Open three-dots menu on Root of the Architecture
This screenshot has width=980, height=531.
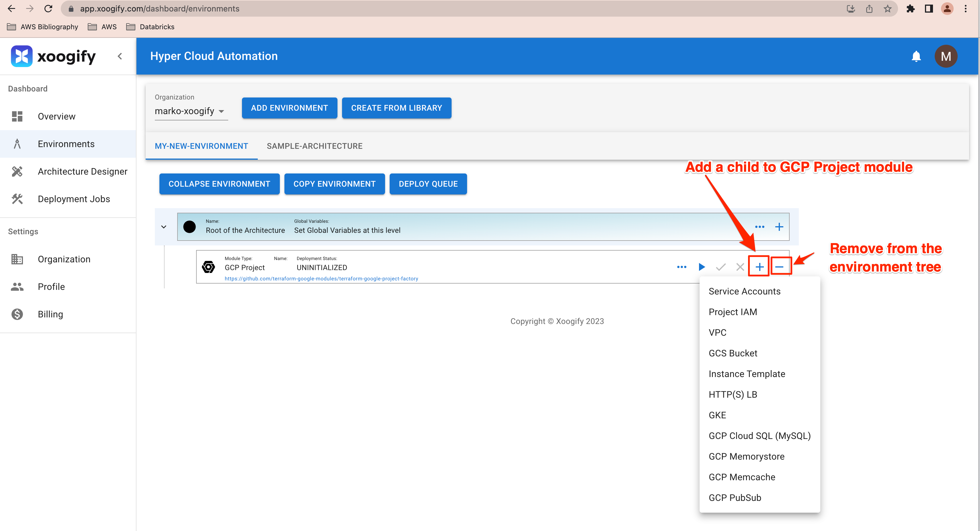(759, 227)
